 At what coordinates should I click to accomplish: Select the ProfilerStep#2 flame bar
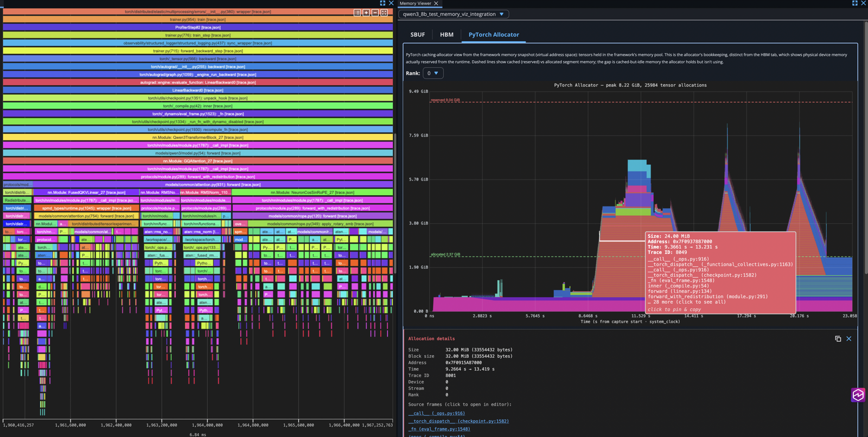(x=197, y=27)
